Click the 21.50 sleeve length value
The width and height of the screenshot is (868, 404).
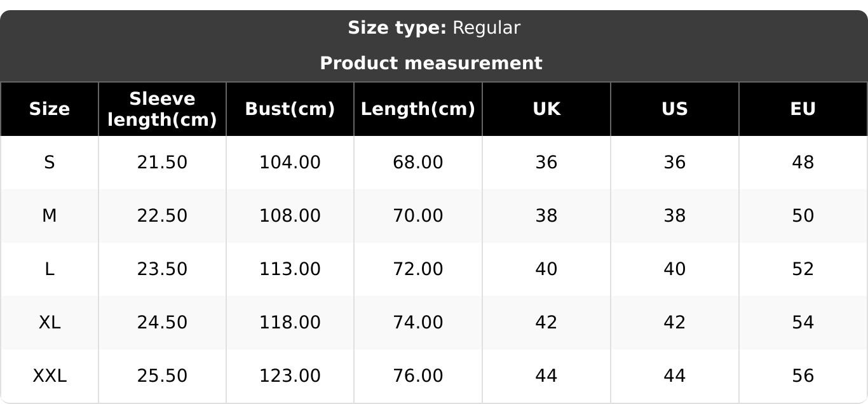[x=162, y=163]
